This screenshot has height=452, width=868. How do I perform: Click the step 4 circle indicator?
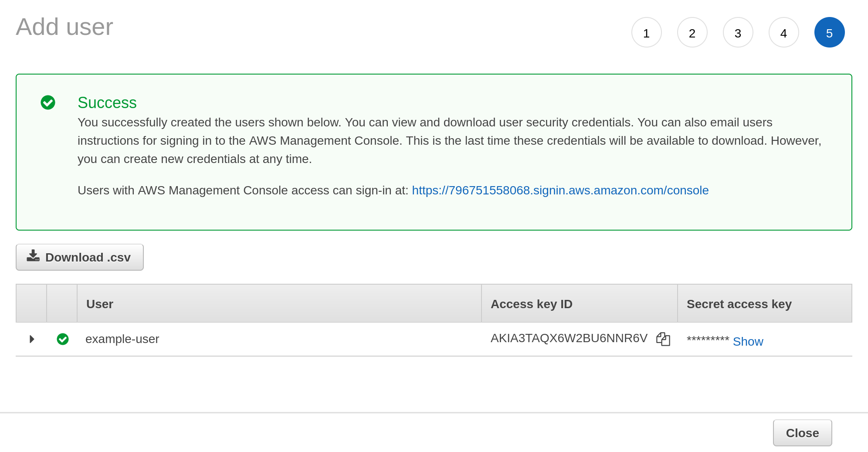[x=783, y=32]
